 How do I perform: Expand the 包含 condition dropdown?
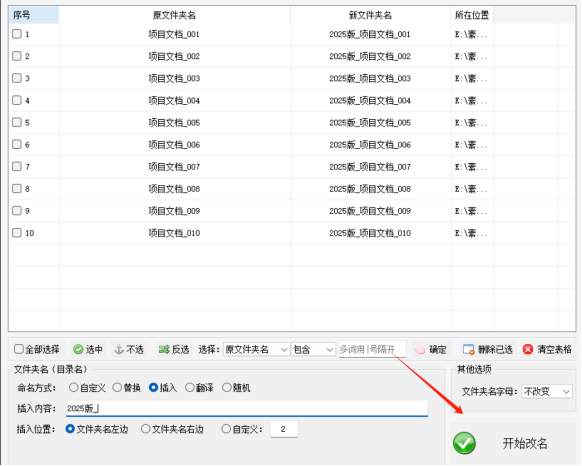pos(313,349)
